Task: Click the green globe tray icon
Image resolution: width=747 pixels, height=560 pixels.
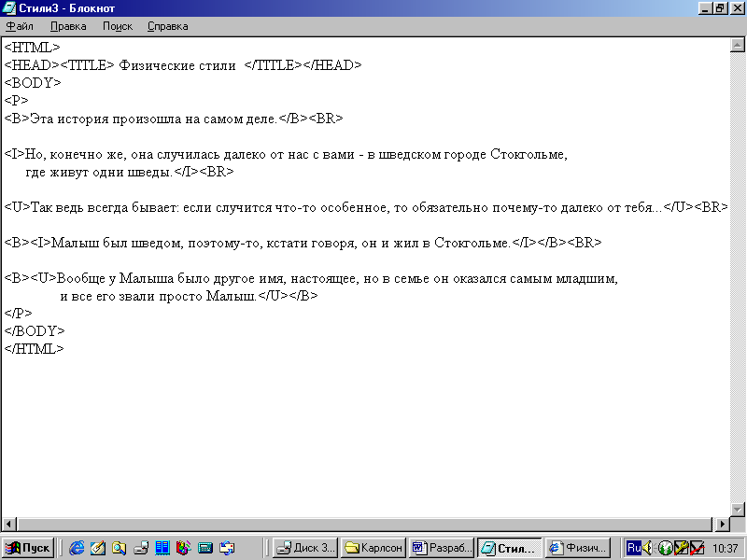Action: (x=665, y=548)
